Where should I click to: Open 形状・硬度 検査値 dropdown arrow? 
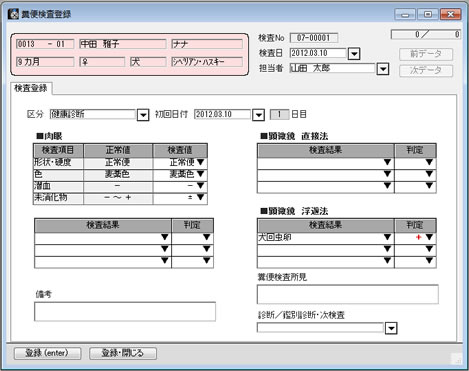coord(201,162)
